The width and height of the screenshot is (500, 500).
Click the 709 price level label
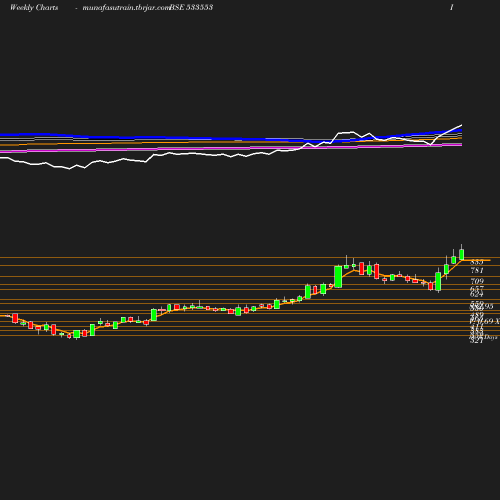point(477,281)
